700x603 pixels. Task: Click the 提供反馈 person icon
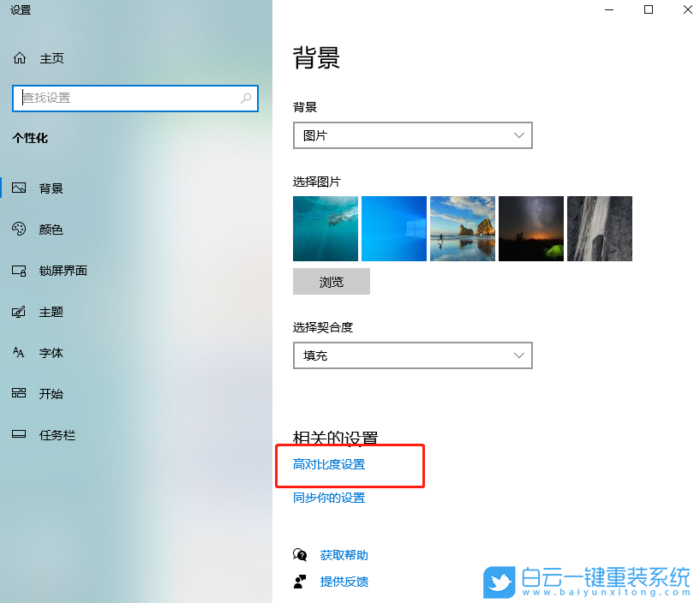pyautogui.click(x=300, y=582)
